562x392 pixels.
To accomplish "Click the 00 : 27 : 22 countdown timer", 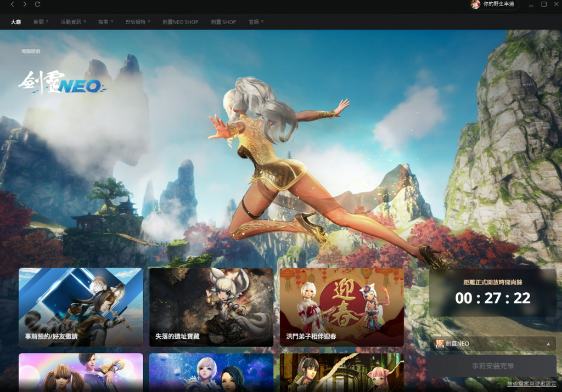I will [x=492, y=298].
